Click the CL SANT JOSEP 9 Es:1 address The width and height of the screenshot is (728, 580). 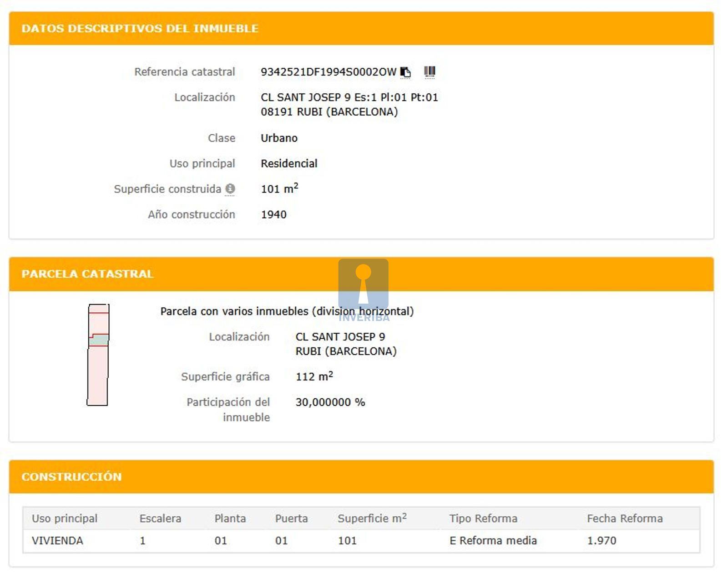tap(349, 97)
